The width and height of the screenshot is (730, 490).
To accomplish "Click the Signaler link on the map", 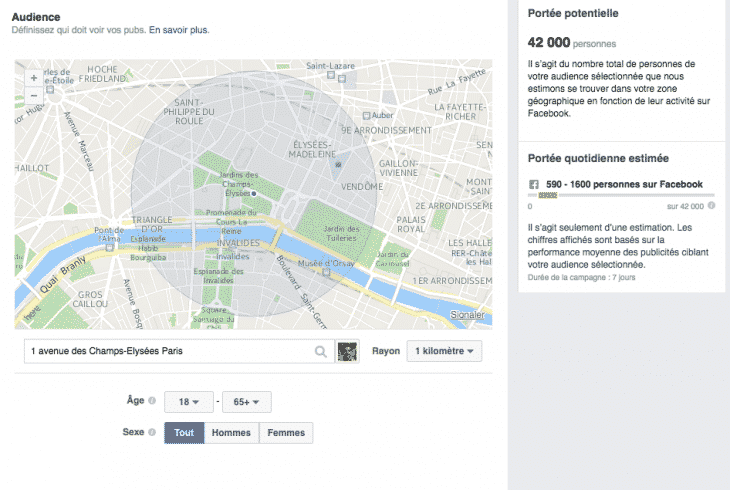I will [x=467, y=315].
